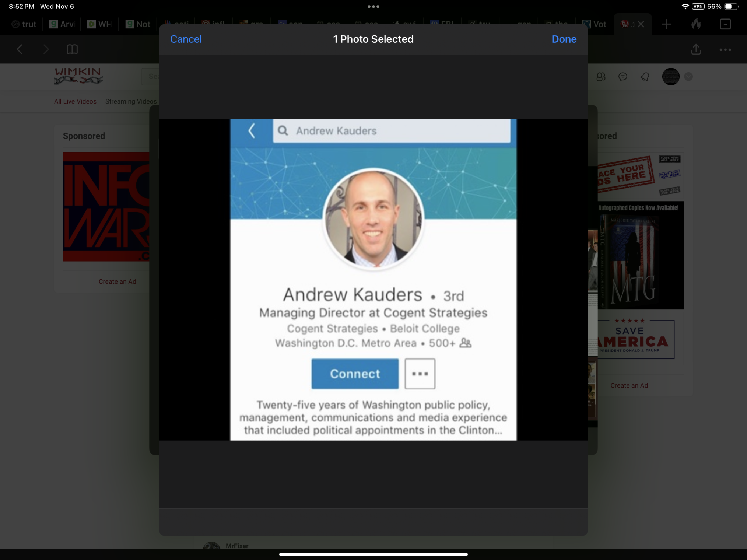Viewport: 747px width, 560px height.
Task: Click the left Create an Ad link
Action: (117, 281)
